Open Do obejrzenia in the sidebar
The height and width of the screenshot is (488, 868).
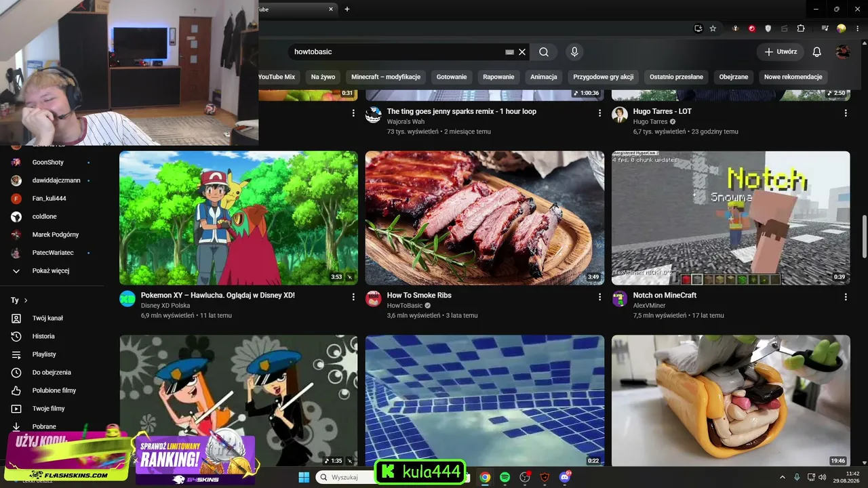point(51,373)
